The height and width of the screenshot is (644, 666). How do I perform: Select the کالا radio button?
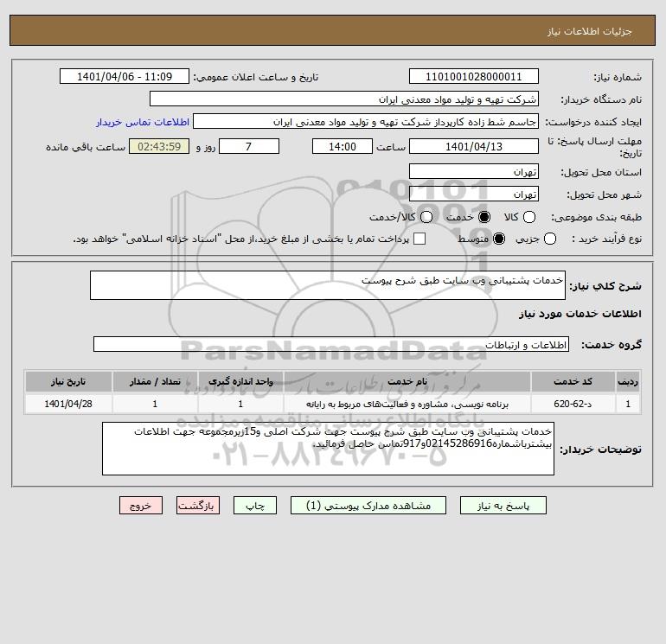pyautogui.click(x=528, y=217)
